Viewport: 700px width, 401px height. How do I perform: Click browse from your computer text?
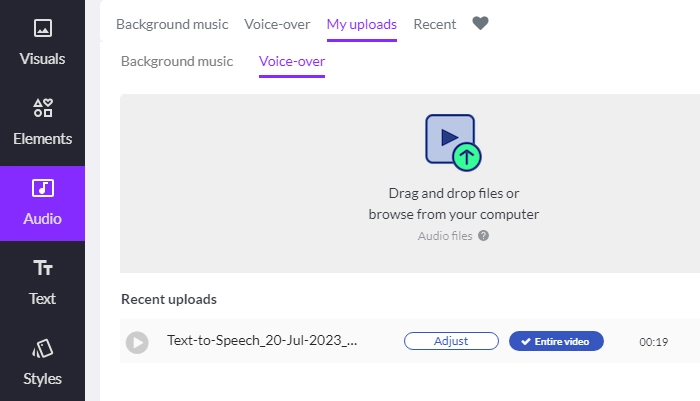(x=453, y=214)
